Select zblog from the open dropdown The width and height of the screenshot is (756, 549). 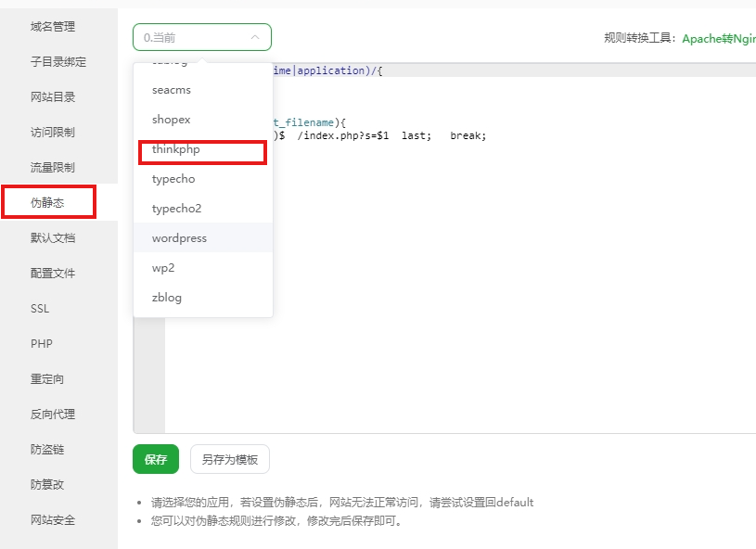click(x=166, y=297)
